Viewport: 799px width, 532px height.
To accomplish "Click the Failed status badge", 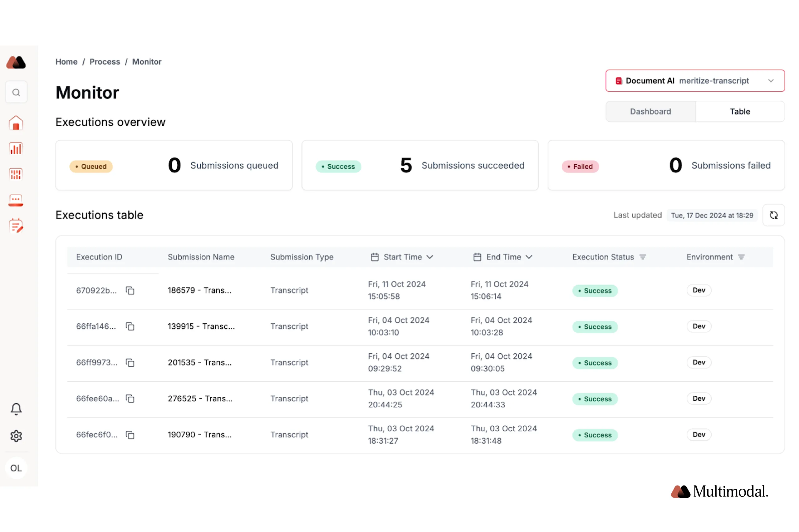I will pyautogui.click(x=580, y=167).
